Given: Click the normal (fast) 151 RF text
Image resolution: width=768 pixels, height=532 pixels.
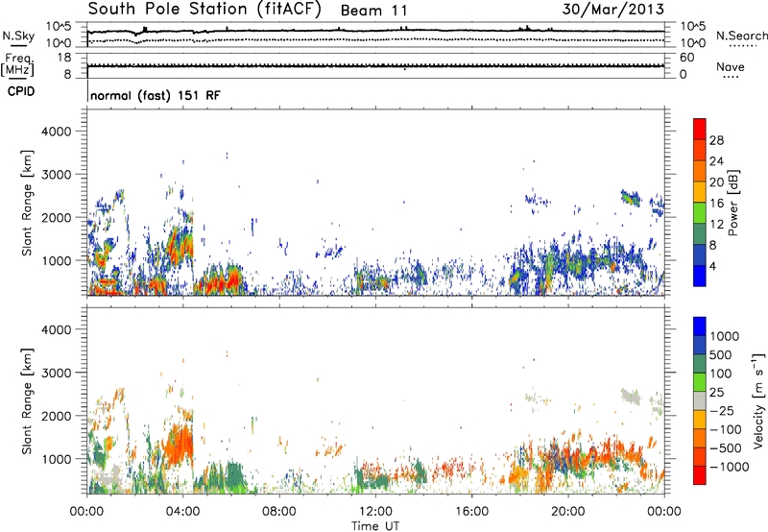Looking at the screenshot, I should point(156,95).
